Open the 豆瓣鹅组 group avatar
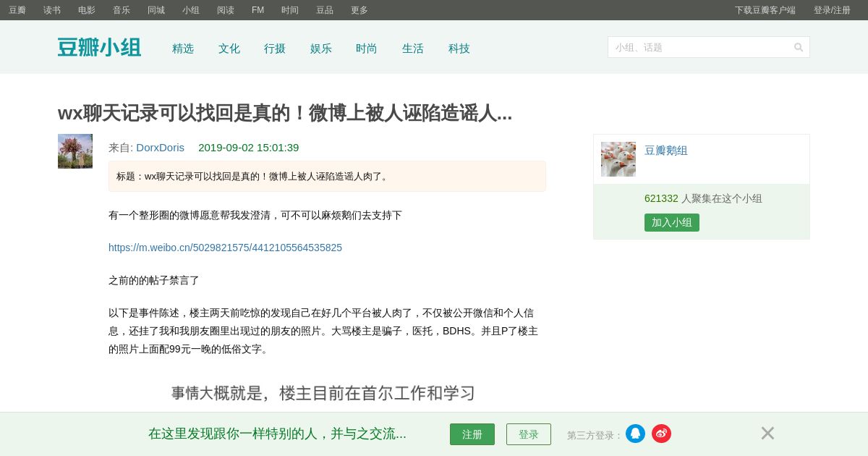This screenshot has height=456, width=868. pyautogui.click(x=618, y=159)
